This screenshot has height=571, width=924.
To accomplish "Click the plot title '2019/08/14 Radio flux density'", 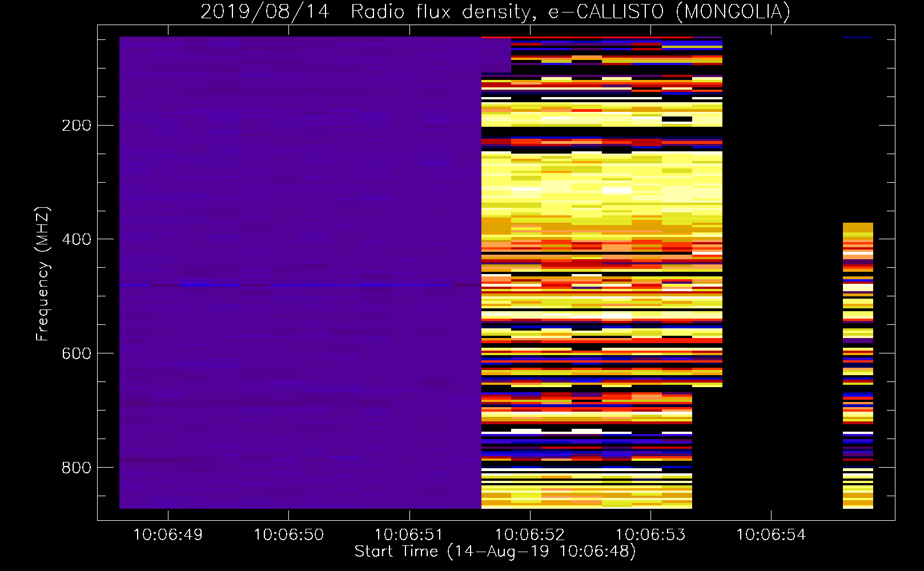I will pos(495,11).
